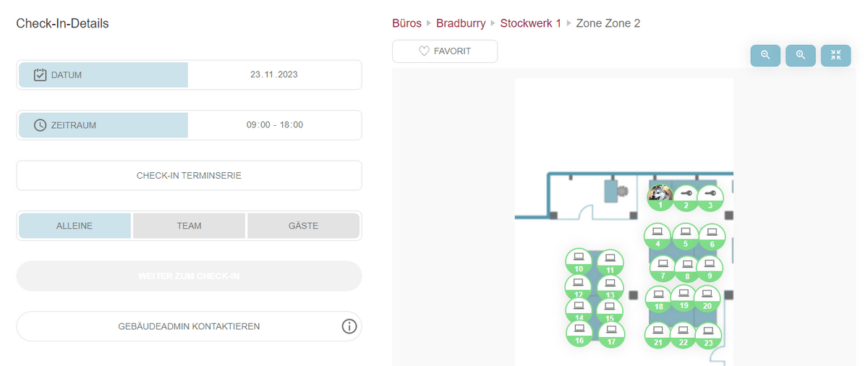This screenshot has width=868, height=366.
Task: Select desk 5 on the floor plan
Action: click(x=685, y=235)
